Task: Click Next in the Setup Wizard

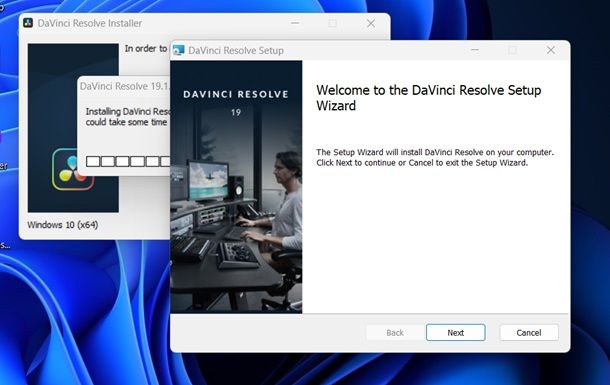Action: coord(456,332)
